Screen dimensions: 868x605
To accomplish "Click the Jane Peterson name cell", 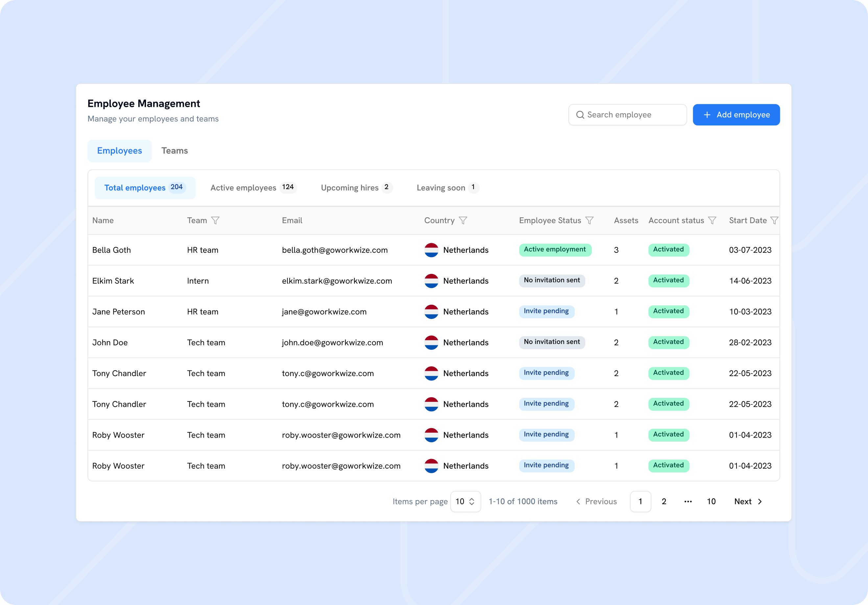I will point(118,312).
